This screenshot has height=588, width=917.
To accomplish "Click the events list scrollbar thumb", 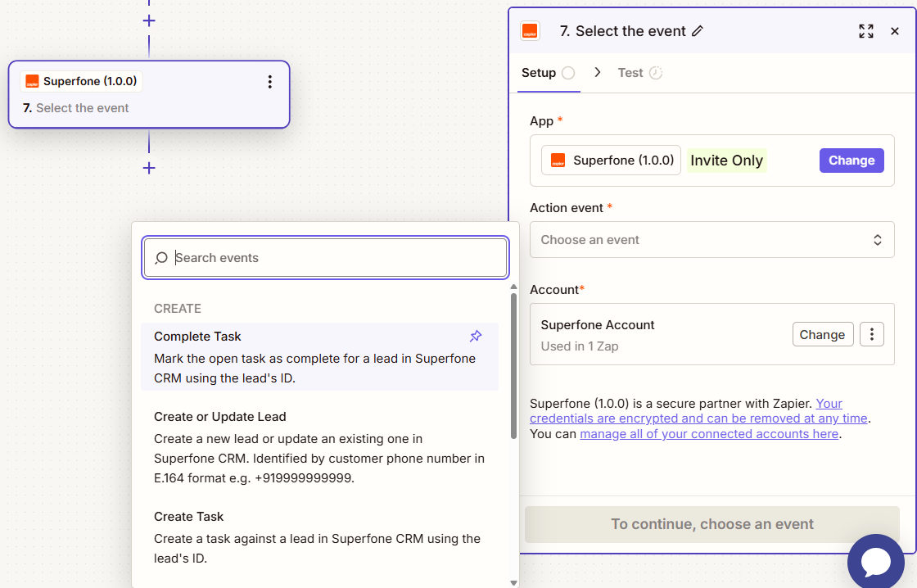I will point(513,366).
